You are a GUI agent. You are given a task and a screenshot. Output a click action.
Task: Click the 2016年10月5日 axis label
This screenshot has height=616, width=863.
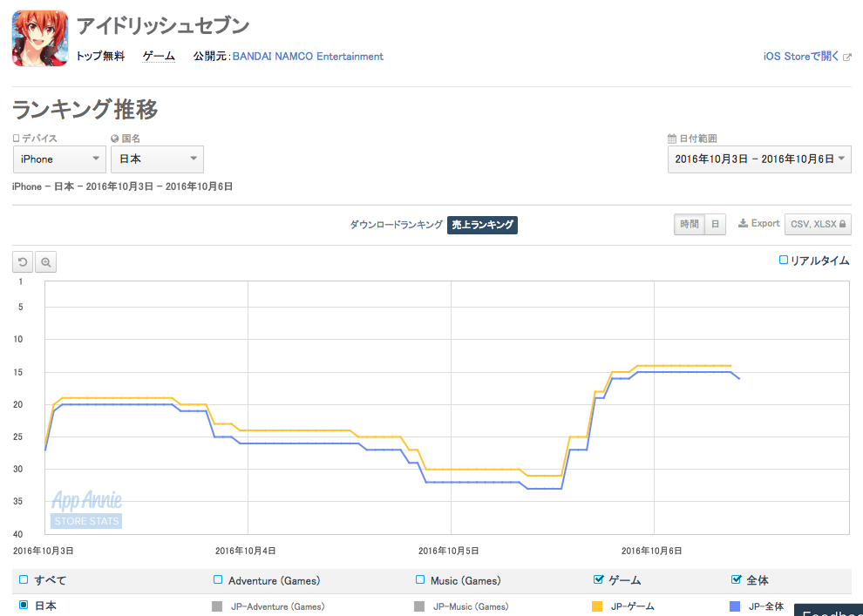(449, 551)
